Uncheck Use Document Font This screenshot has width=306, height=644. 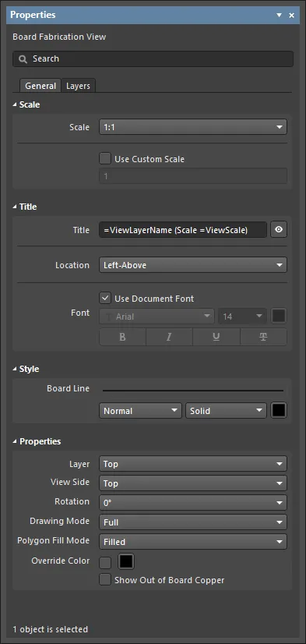(105, 298)
